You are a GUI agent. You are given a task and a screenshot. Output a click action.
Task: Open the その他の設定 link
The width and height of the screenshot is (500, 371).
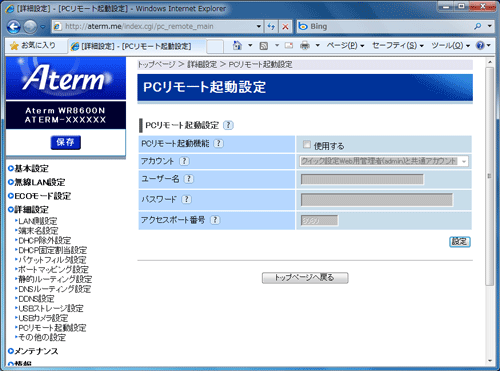(42, 337)
